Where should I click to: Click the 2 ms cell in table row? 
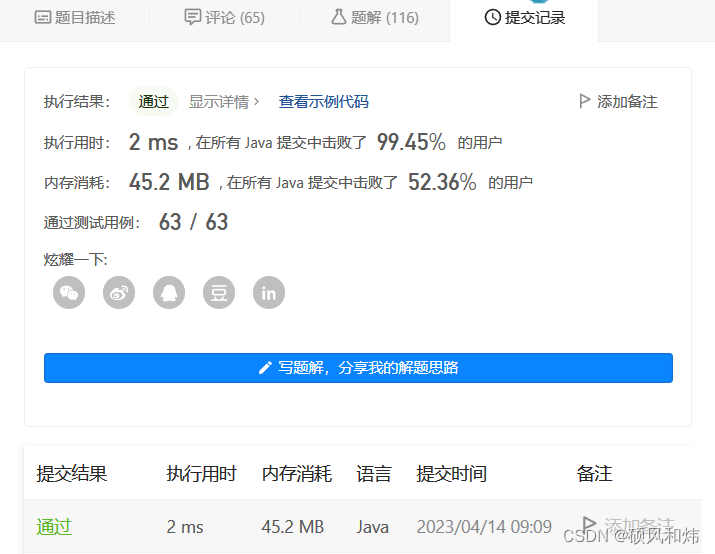(x=185, y=527)
